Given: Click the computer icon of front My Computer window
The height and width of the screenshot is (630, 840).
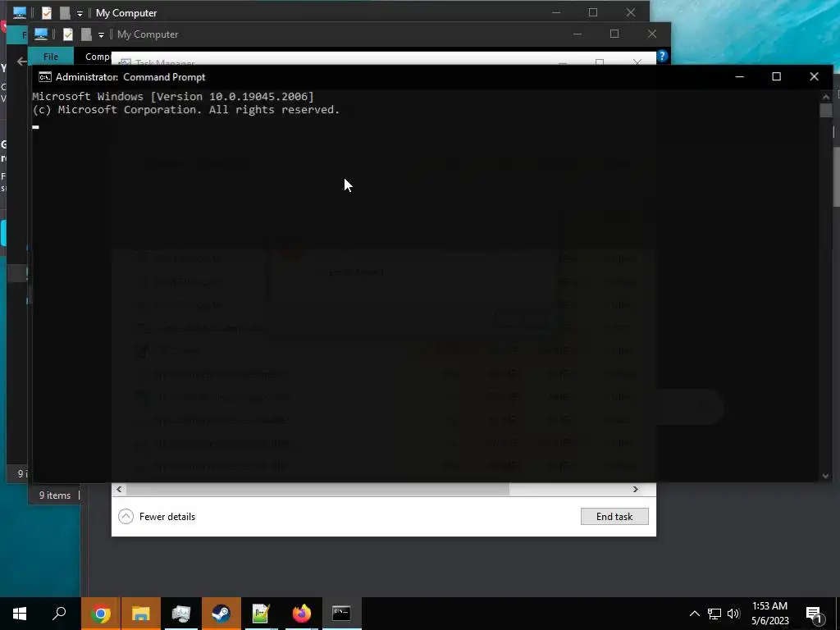Looking at the screenshot, I should tap(41, 34).
